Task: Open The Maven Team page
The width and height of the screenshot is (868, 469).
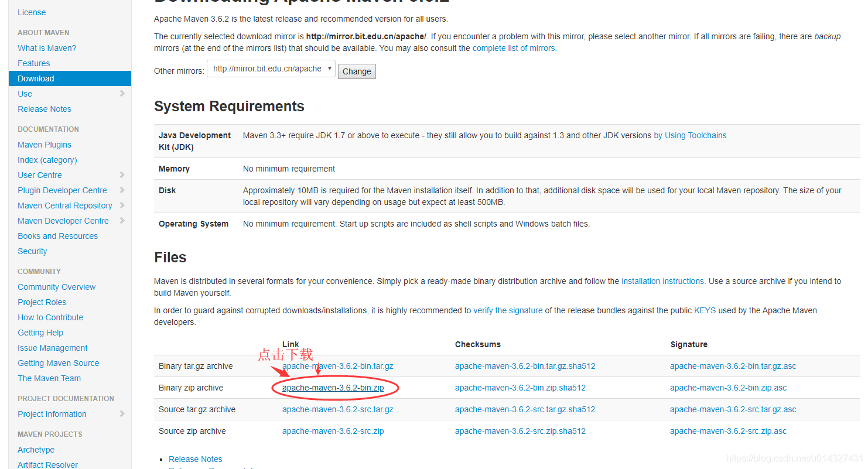Action: tap(49, 378)
